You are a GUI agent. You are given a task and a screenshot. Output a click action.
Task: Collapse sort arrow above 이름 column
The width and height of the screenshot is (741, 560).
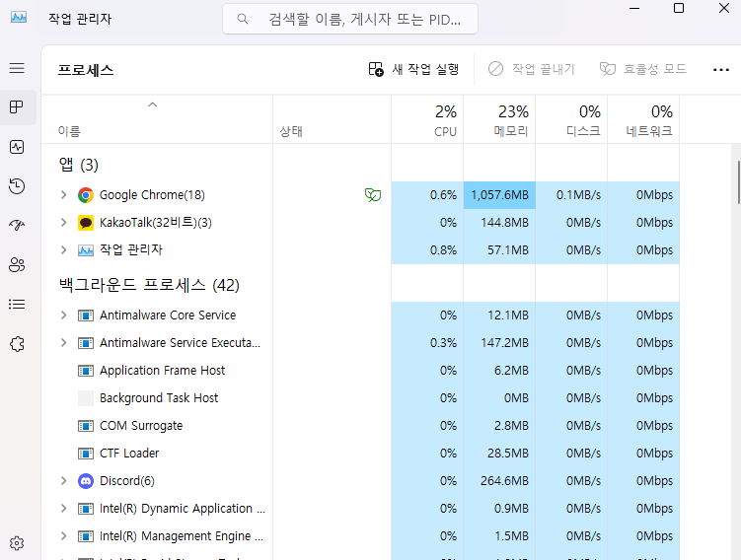(152, 105)
